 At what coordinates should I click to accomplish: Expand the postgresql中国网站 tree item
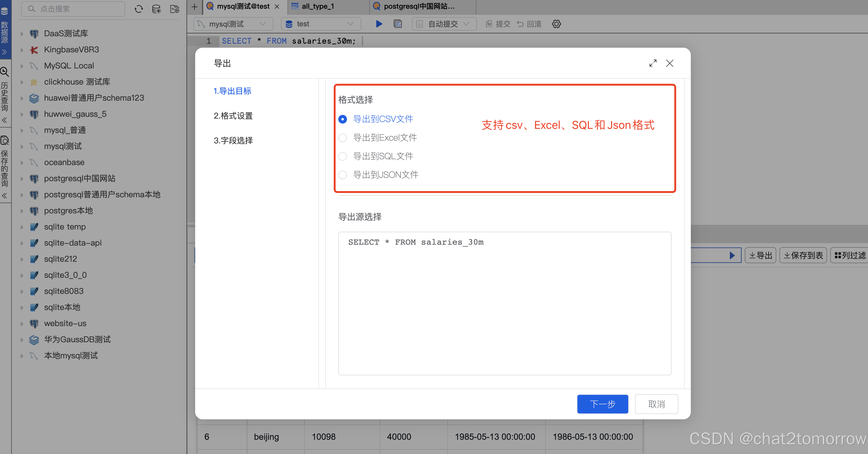pos(22,178)
